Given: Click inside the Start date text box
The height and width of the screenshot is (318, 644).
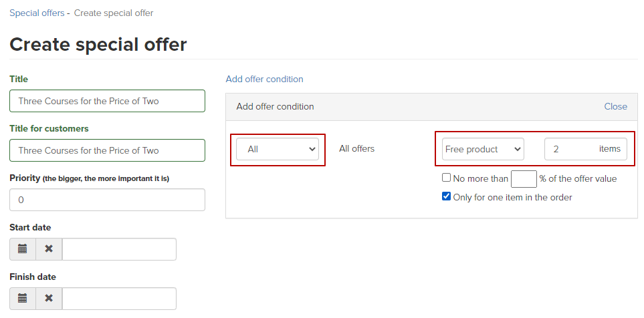Looking at the screenshot, I should 119,249.
